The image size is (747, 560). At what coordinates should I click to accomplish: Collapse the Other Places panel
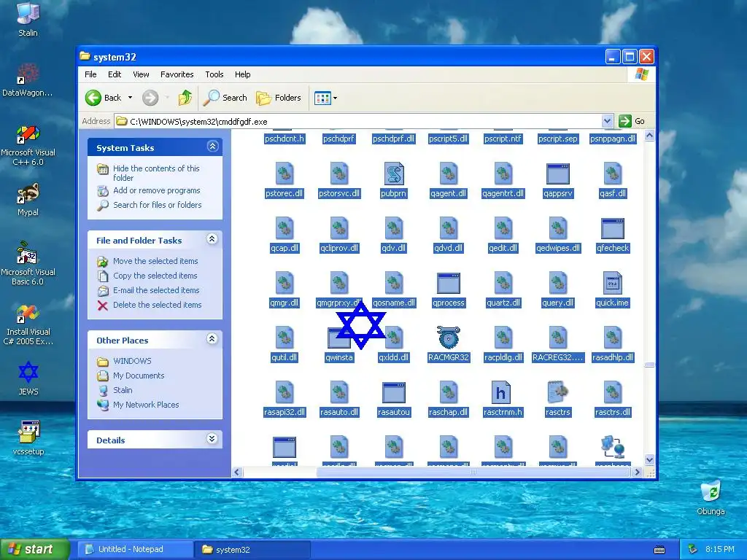tap(212, 339)
